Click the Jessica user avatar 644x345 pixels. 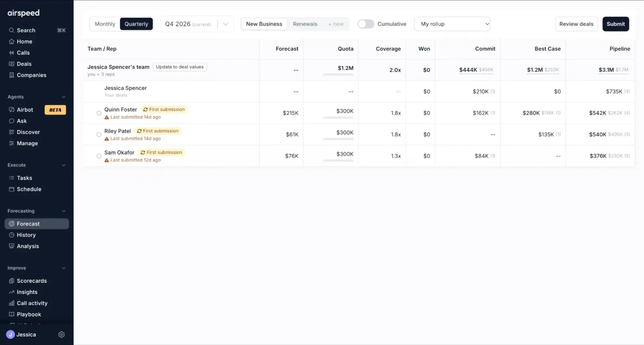pos(10,335)
